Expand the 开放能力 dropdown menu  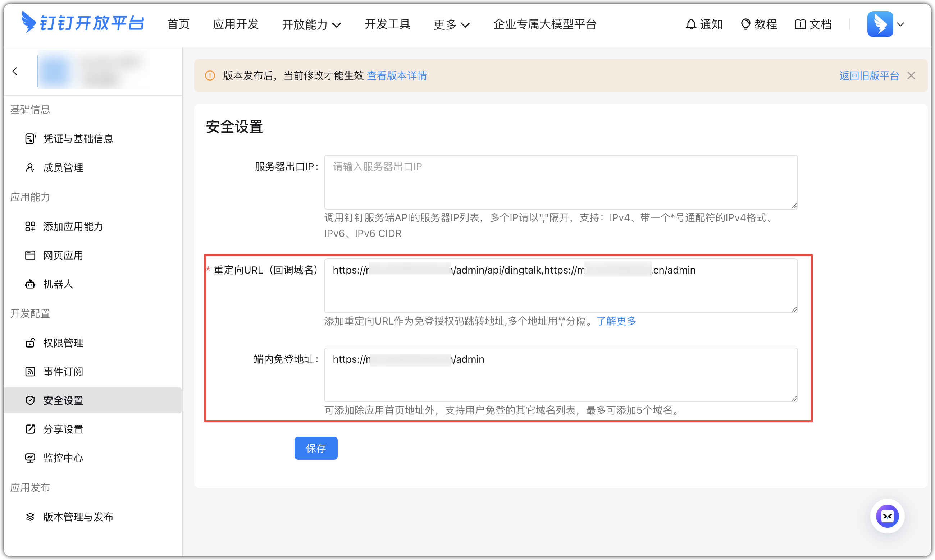click(x=311, y=24)
